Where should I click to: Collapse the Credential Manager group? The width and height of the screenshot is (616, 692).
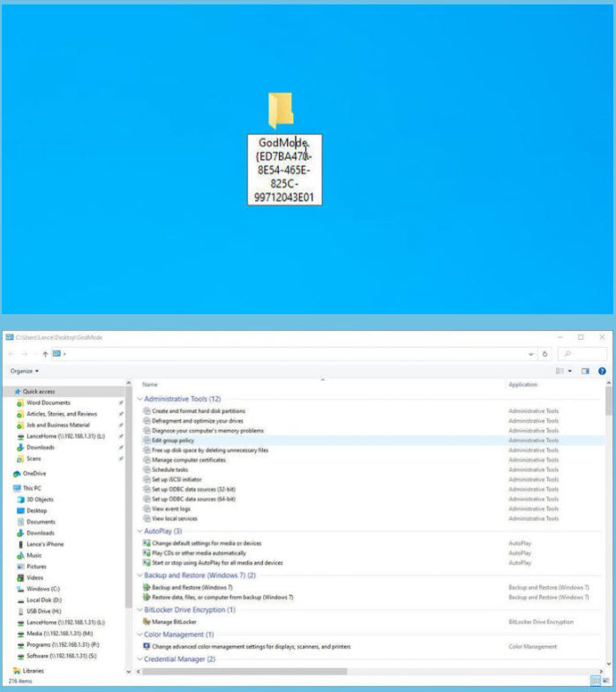click(x=139, y=659)
